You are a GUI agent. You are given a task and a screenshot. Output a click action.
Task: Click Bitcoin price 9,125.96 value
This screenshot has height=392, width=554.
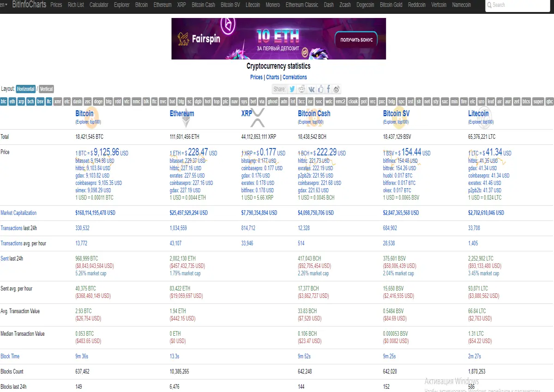(106, 152)
